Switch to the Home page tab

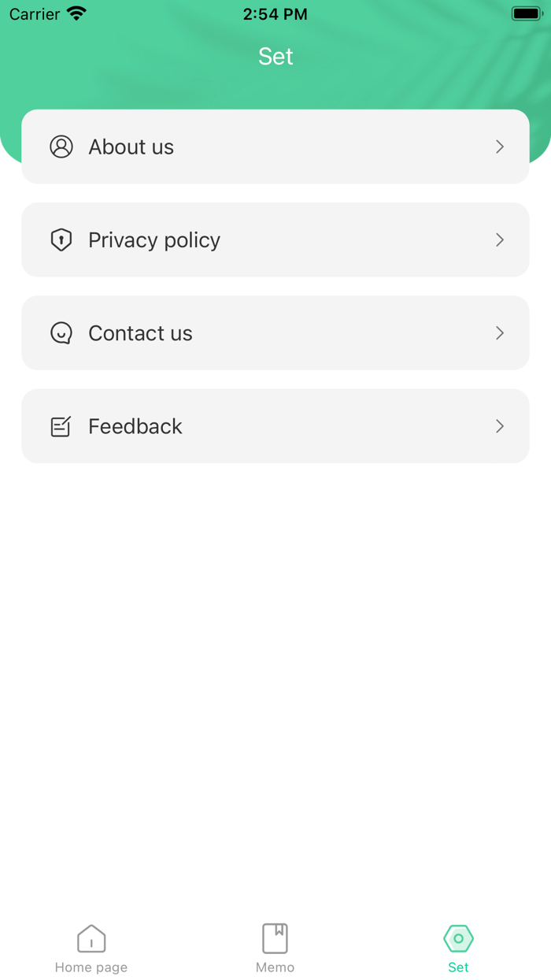91,947
